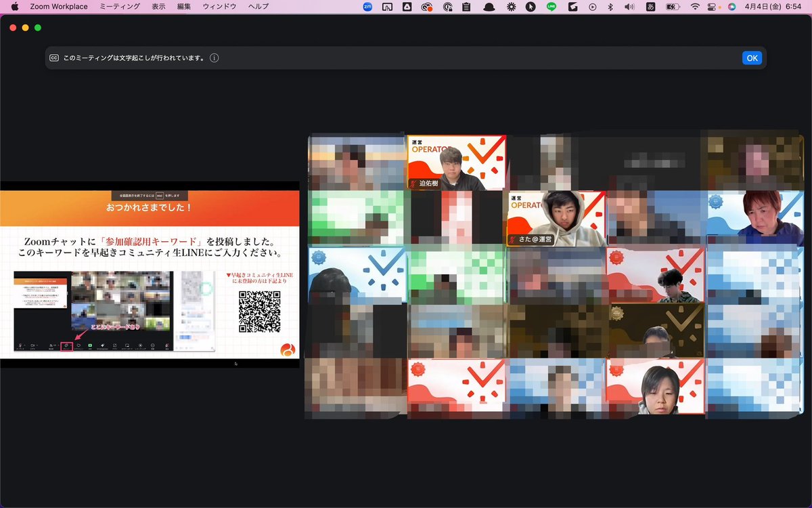Expand the ウィンドウ menu
The image size is (812, 508).
tap(220, 7)
